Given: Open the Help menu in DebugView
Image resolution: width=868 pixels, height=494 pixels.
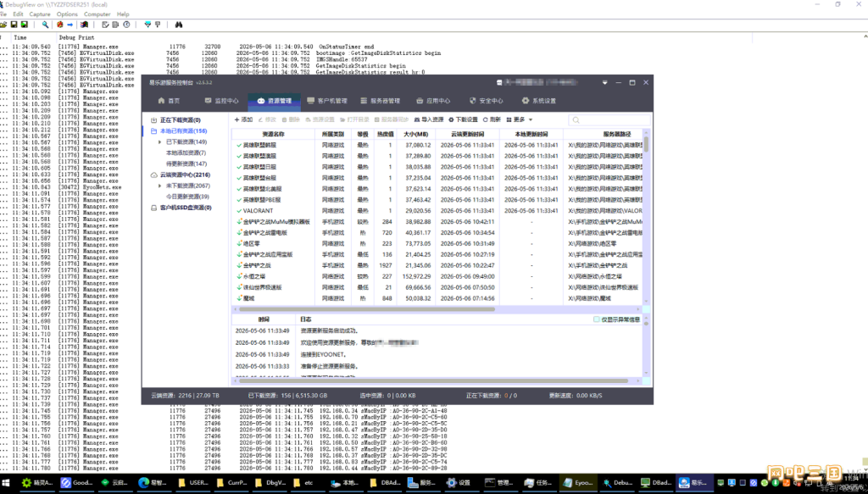Looking at the screenshot, I should [x=123, y=14].
